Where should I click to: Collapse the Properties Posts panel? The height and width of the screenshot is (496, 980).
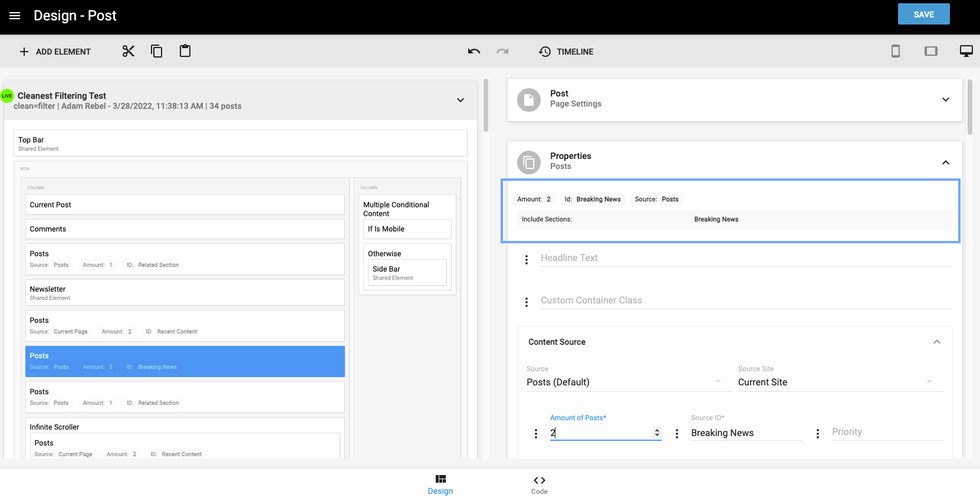(x=945, y=162)
